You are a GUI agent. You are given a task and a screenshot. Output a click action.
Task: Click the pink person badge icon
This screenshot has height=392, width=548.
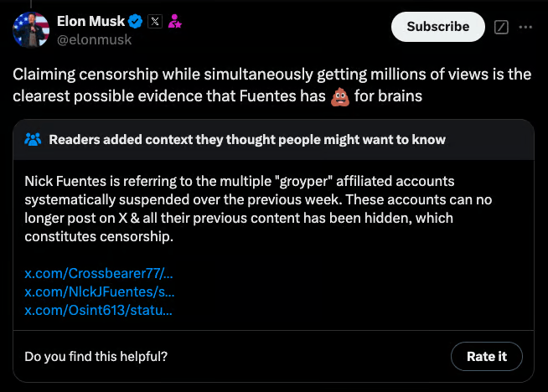pos(175,21)
